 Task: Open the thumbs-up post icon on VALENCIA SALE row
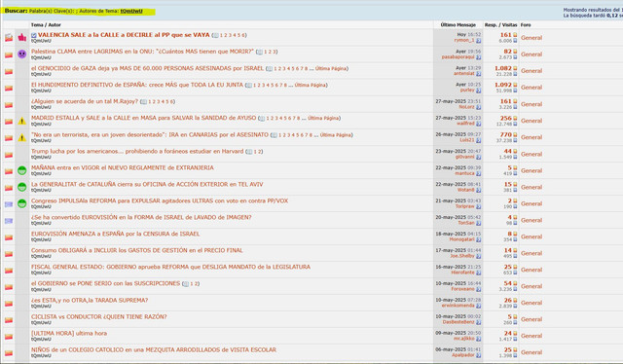(21, 37)
